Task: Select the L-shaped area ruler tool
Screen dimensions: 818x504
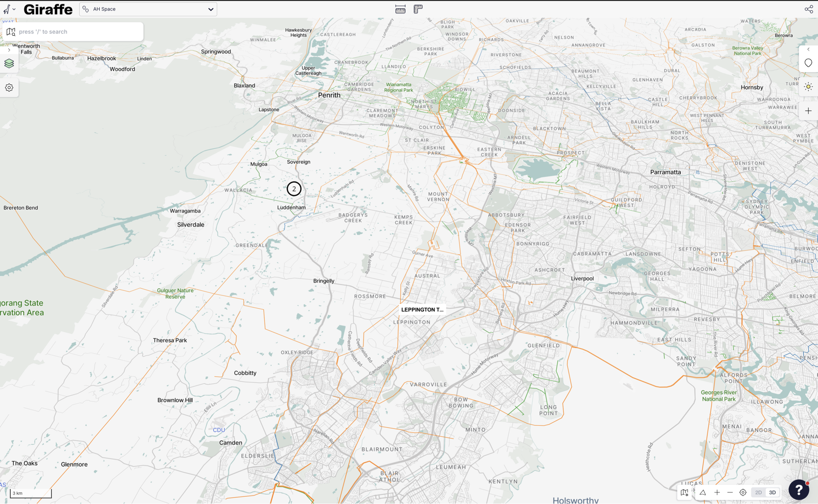Action: [x=418, y=9]
